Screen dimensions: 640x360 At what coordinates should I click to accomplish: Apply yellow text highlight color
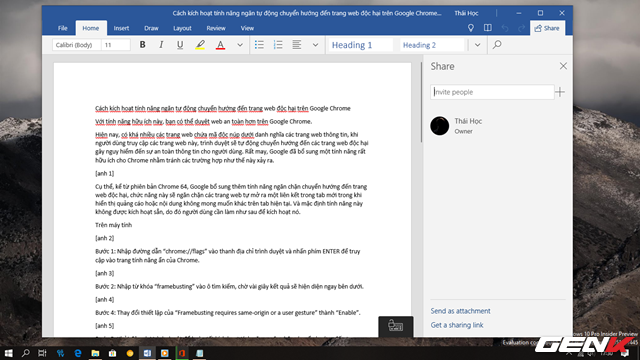(200, 45)
